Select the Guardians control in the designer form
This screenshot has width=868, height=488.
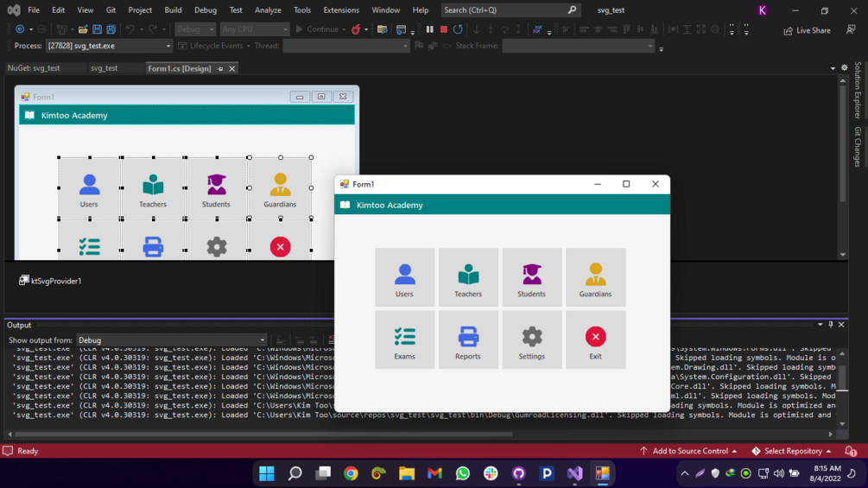point(280,188)
